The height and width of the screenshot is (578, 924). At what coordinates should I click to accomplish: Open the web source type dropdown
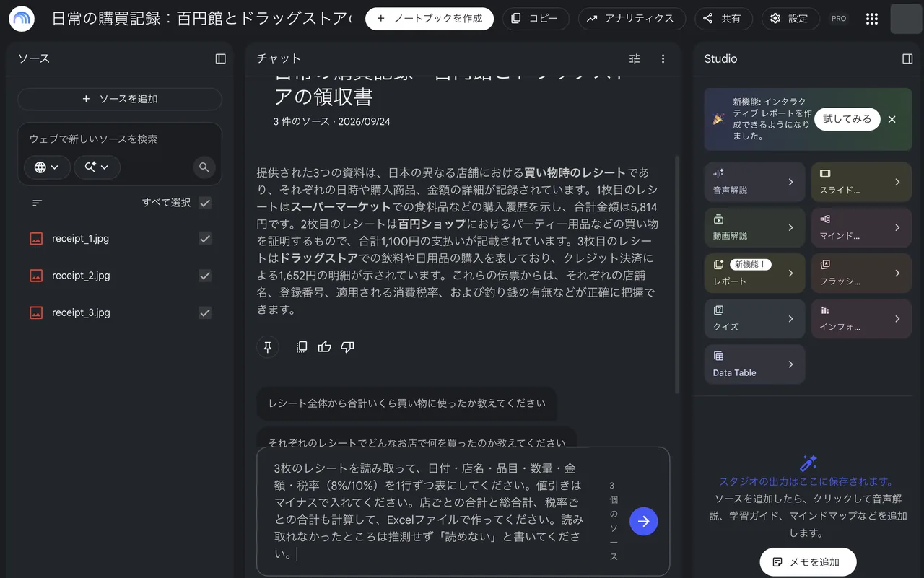[x=47, y=167]
